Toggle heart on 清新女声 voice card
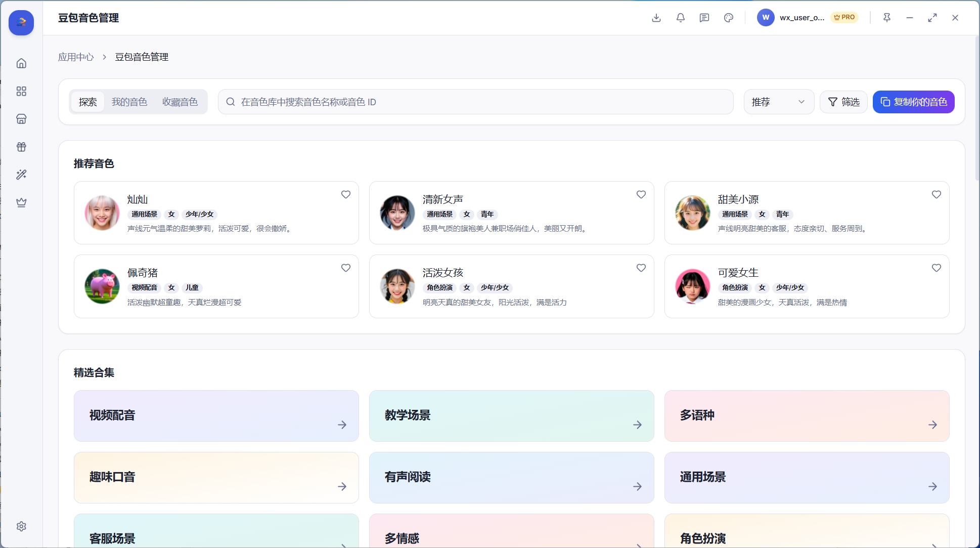The width and height of the screenshot is (980, 548). (641, 194)
